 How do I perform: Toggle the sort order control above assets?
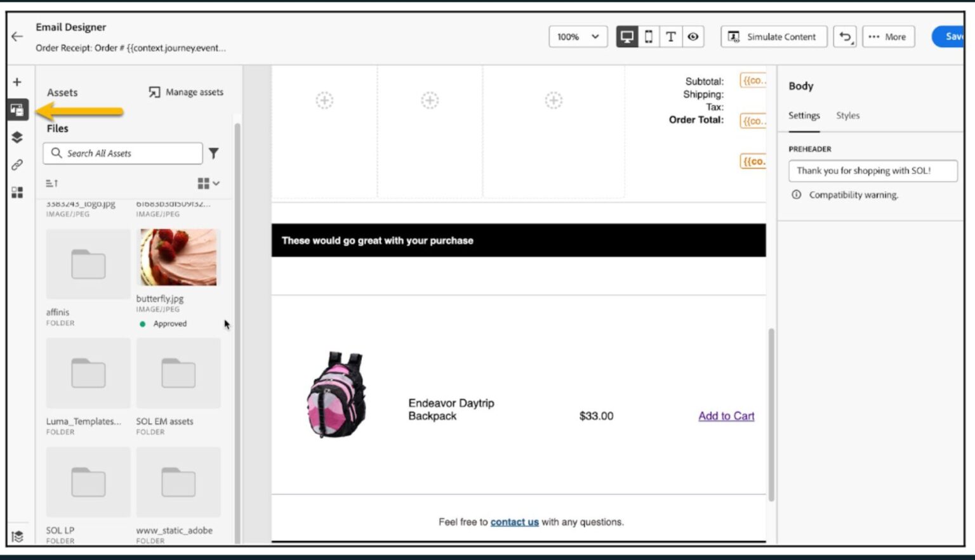[x=52, y=183]
